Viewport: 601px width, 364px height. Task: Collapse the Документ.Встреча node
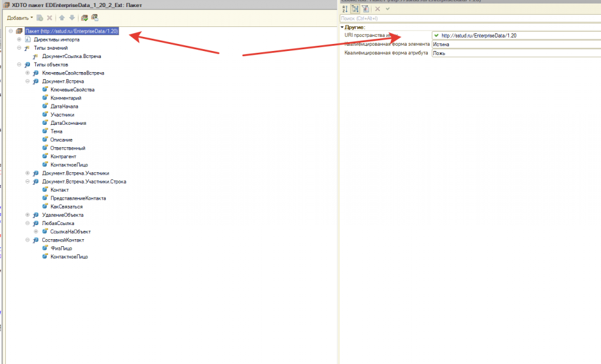[27, 81]
